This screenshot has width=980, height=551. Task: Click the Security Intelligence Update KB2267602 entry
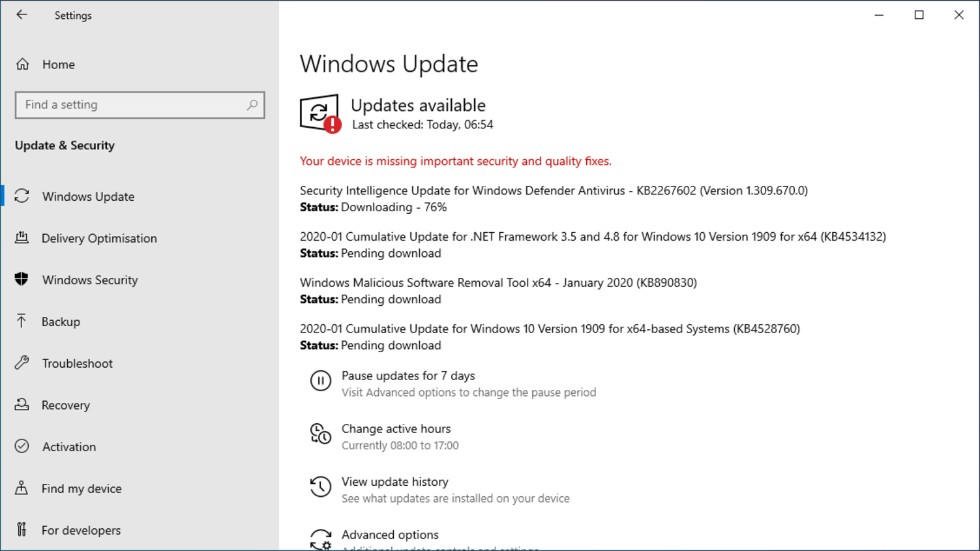554,190
